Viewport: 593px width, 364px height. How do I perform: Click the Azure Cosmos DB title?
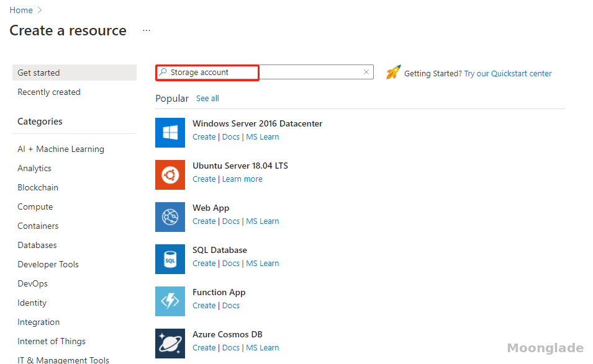coord(227,334)
